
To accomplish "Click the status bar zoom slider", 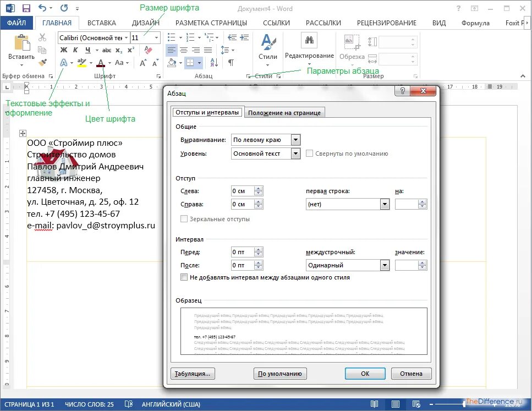I will point(464,404).
